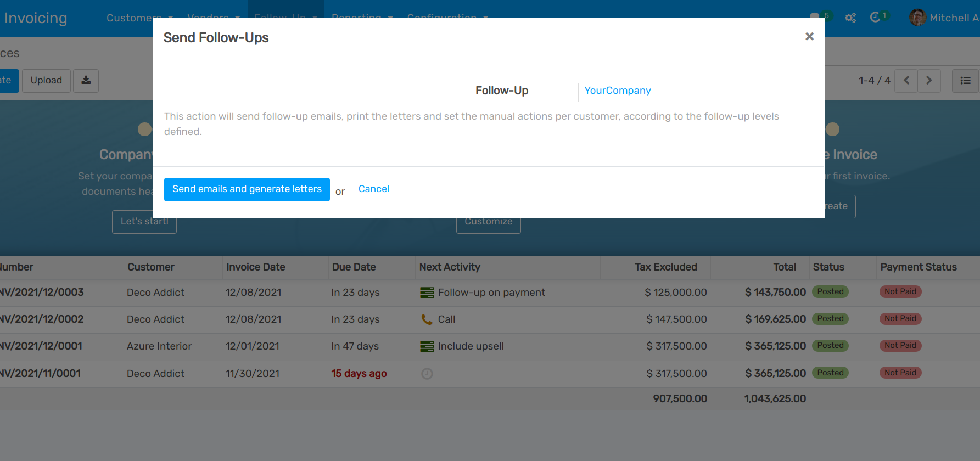Click Send emails and generate letters
The image size is (980, 461).
coord(247,189)
